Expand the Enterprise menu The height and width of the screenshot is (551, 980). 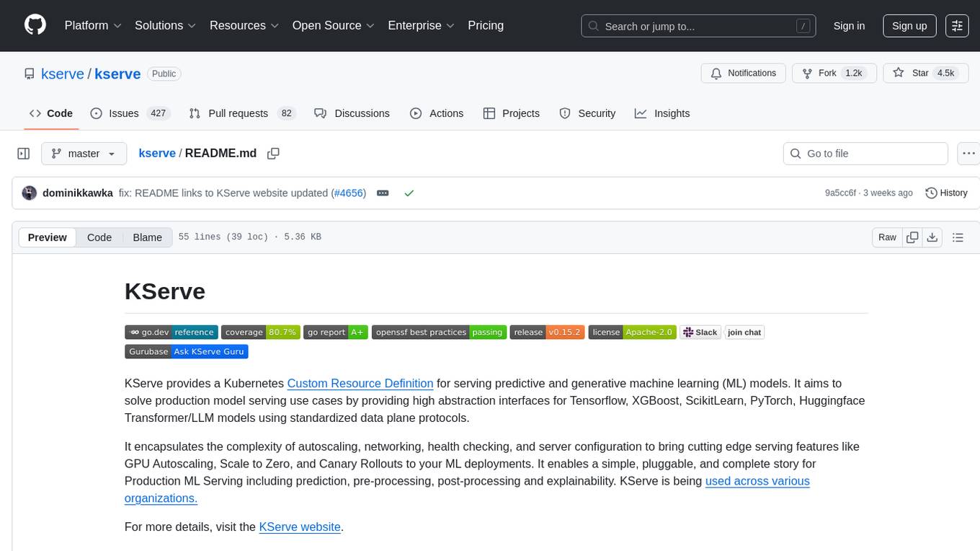(421, 25)
